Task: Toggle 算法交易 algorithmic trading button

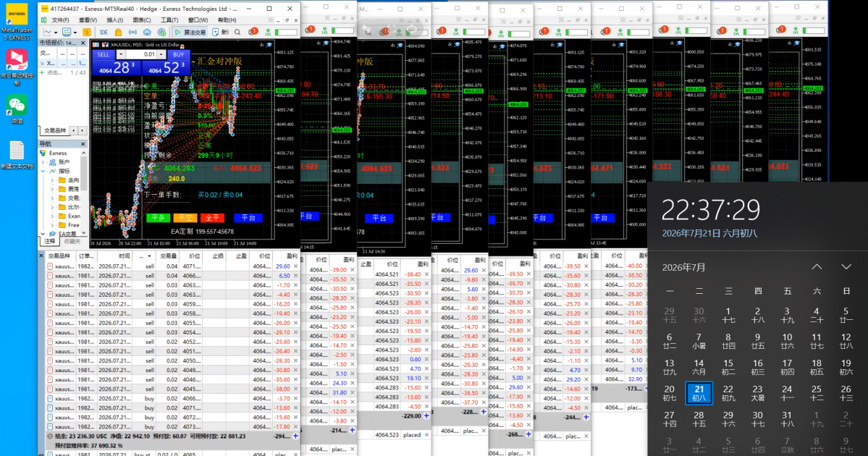Action: [x=190, y=32]
